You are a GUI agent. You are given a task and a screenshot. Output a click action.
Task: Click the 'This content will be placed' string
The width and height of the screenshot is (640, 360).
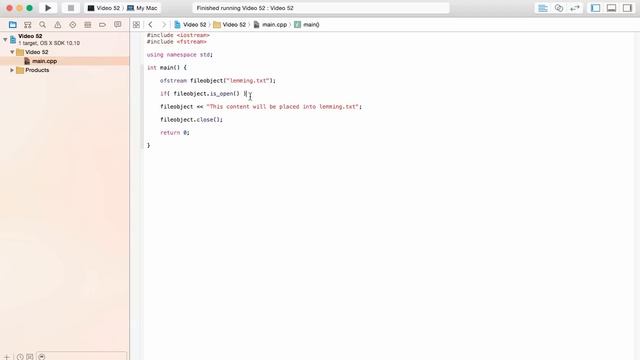(x=282, y=107)
